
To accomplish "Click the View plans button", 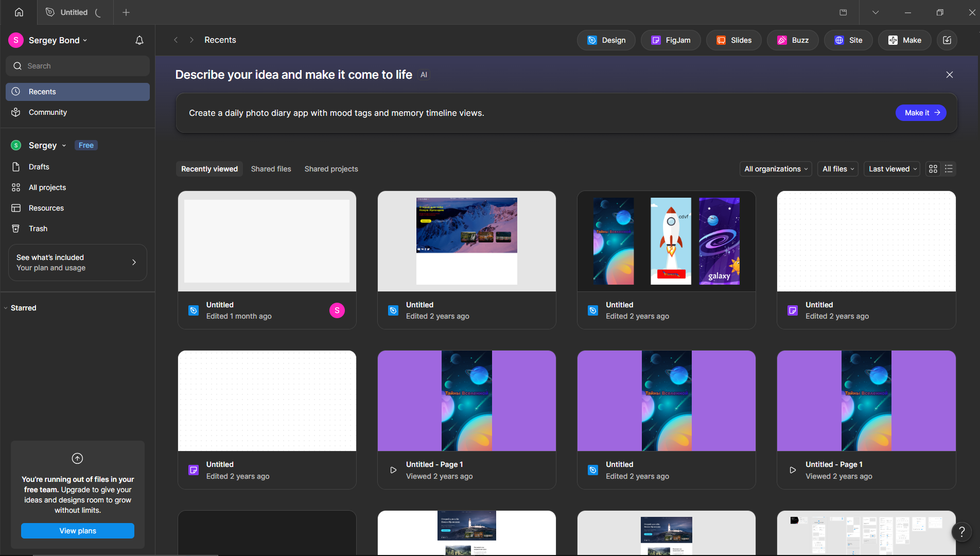I will point(78,531).
